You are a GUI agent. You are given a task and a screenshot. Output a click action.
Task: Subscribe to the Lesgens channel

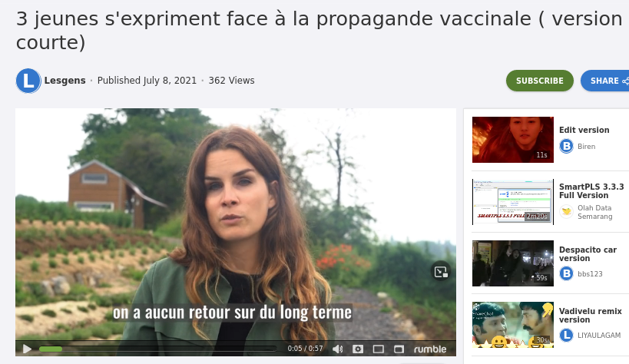tap(540, 81)
